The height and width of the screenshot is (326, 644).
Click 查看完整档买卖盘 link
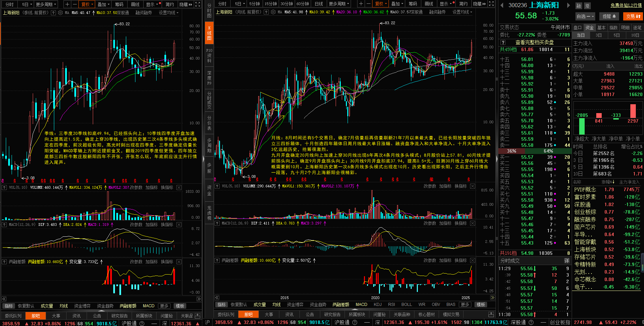tap(535, 43)
